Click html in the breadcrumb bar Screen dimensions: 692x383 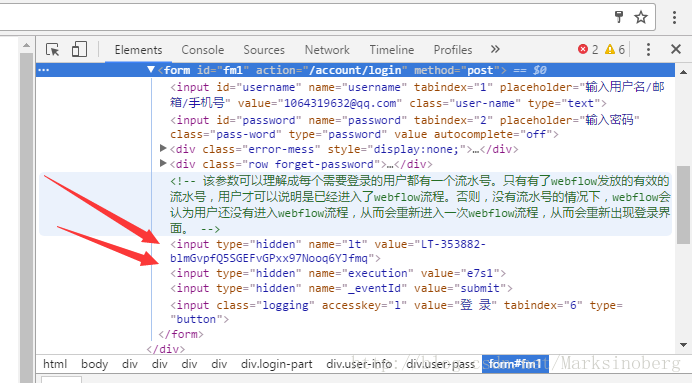pos(55,364)
